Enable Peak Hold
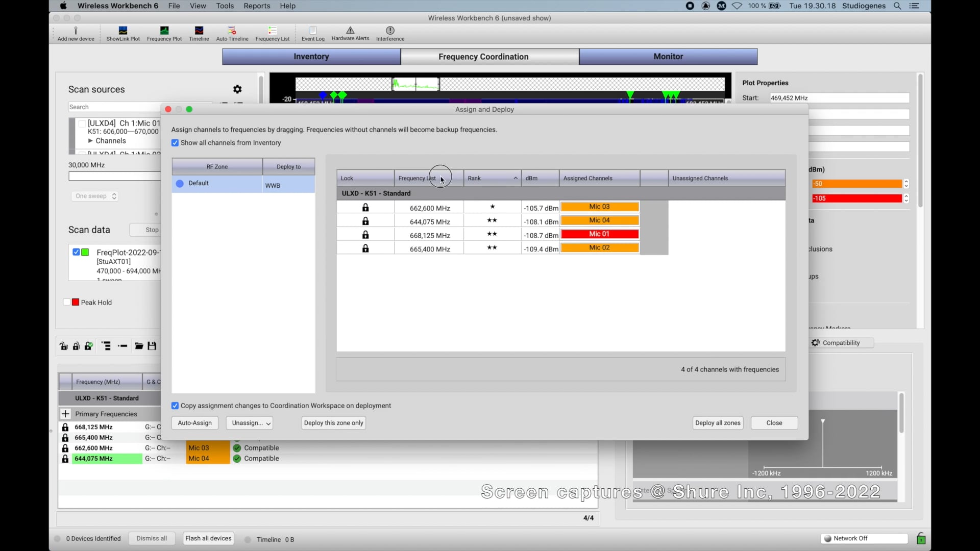This screenshot has height=551, width=980. [x=66, y=302]
